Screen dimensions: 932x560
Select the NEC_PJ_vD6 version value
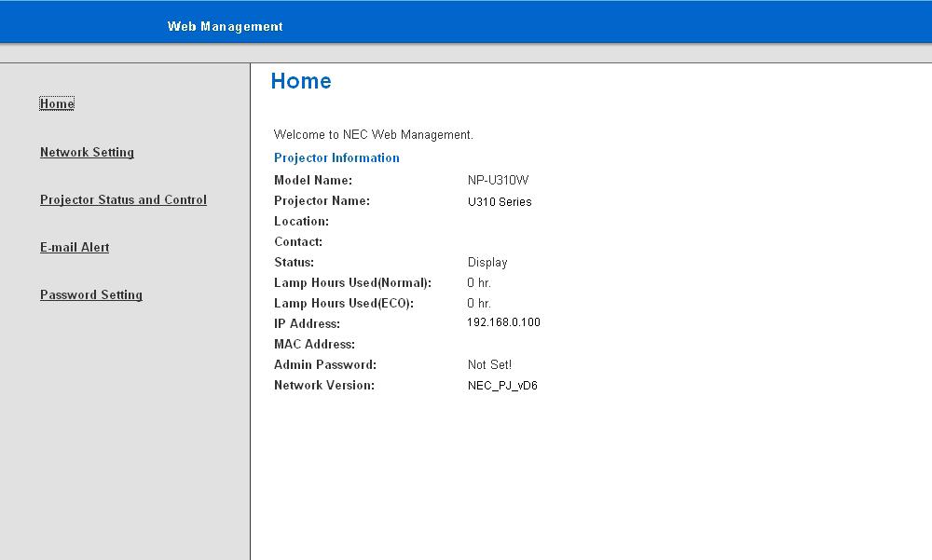(502, 385)
